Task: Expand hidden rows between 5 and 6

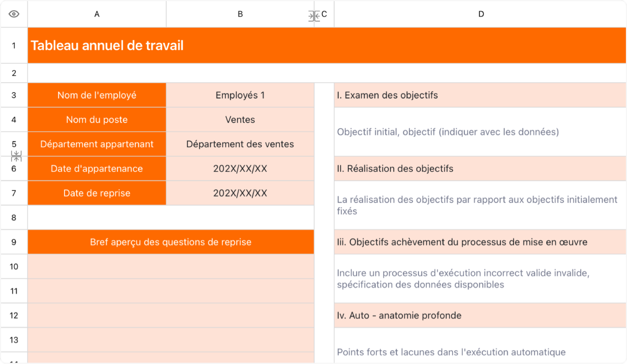Action: pyautogui.click(x=16, y=156)
